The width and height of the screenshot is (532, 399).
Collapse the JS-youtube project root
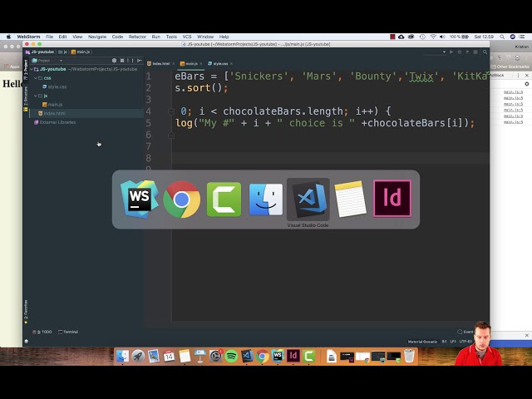[32, 69]
